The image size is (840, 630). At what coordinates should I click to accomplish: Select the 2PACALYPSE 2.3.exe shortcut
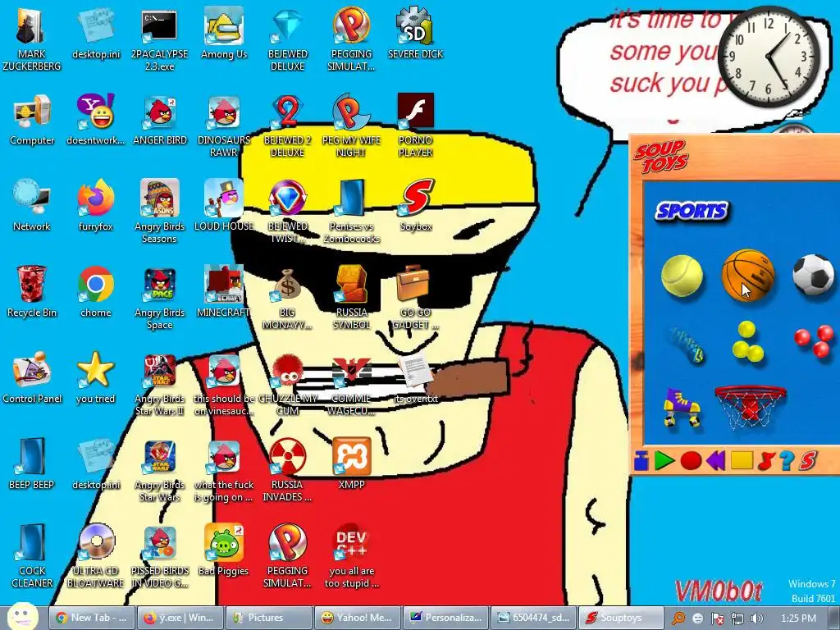(160, 39)
